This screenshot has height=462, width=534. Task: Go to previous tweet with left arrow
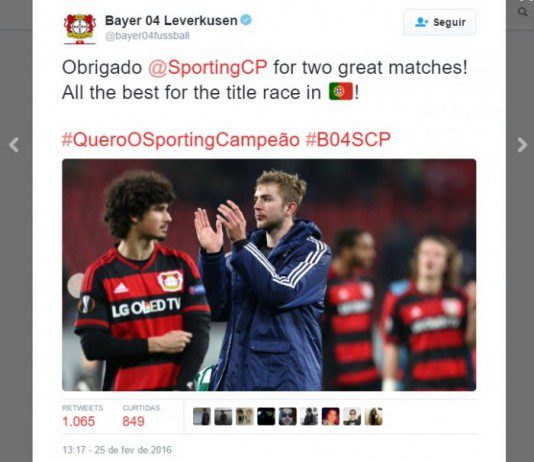(14, 145)
